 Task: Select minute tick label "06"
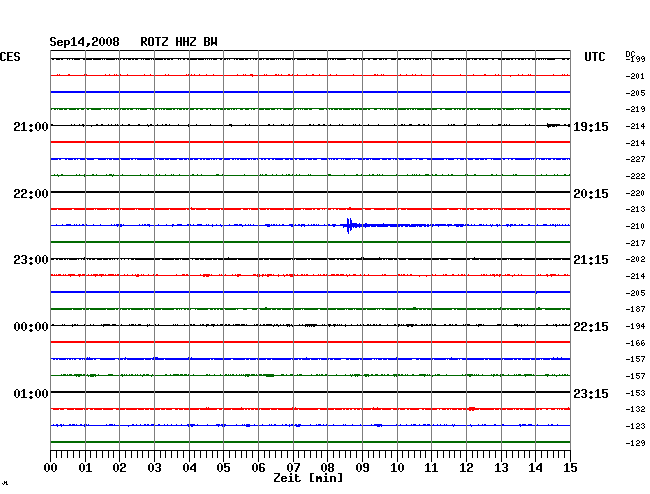[x=258, y=468]
